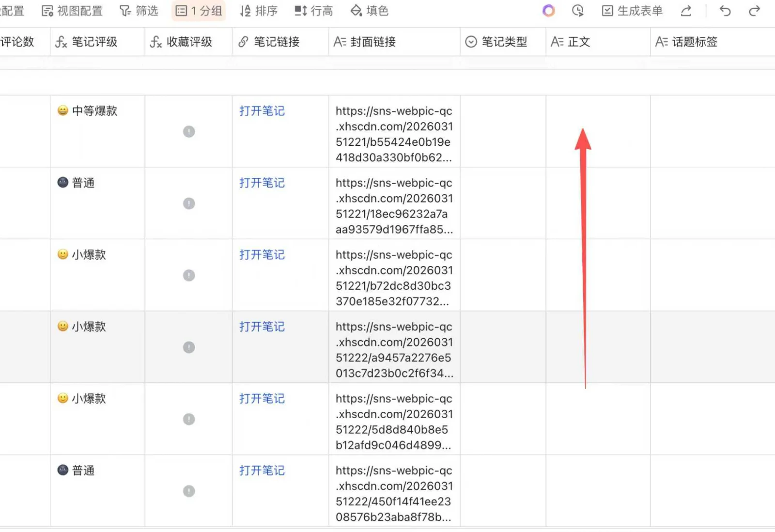The height and width of the screenshot is (532, 775).
Task: Open 打开笔记 link beside 18ec96232a7a URL
Action: tap(262, 183)
